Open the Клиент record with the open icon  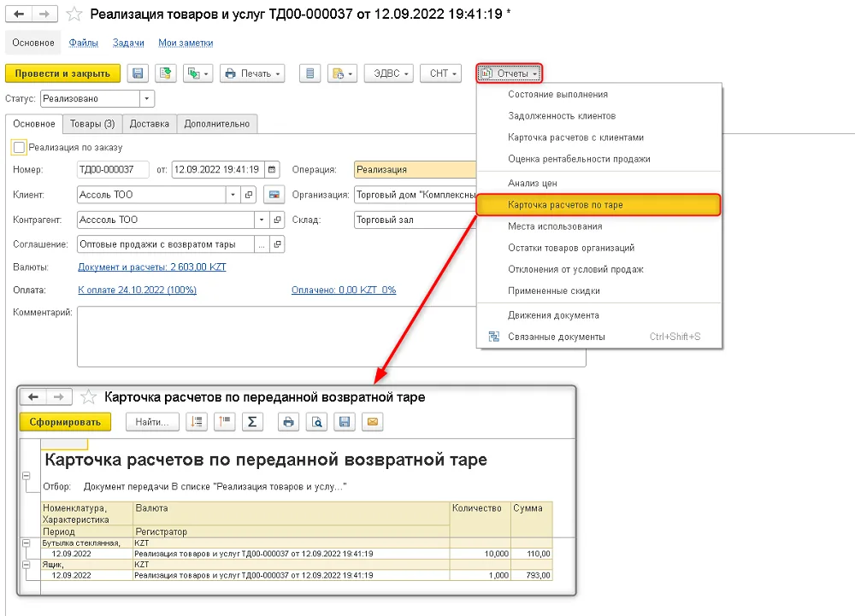tap(249, 195)
